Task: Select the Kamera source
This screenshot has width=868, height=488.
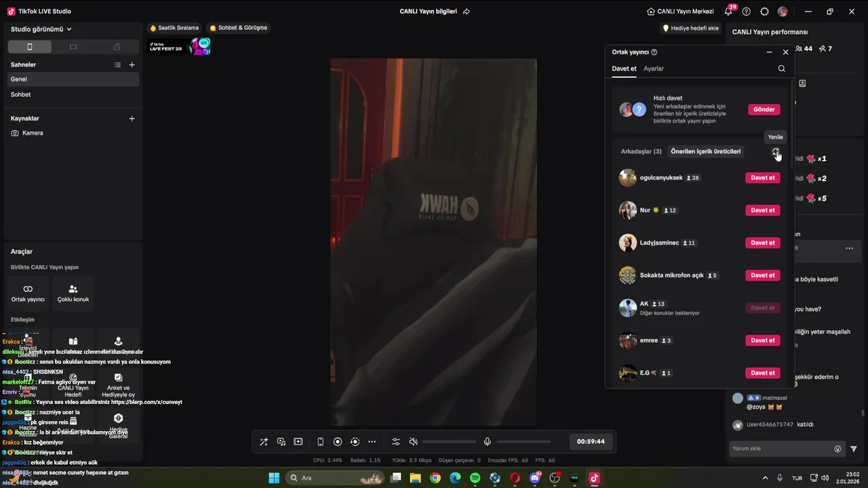Action: (73, 133)
